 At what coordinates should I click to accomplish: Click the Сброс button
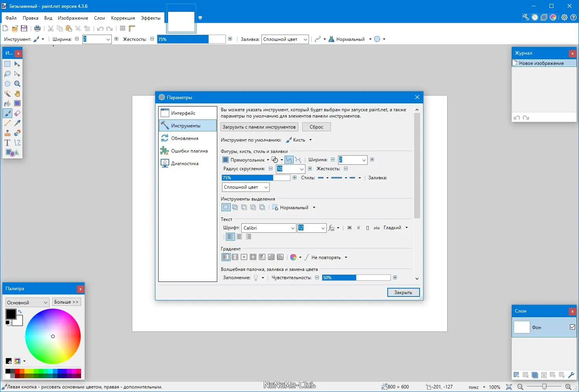(316, 127)
